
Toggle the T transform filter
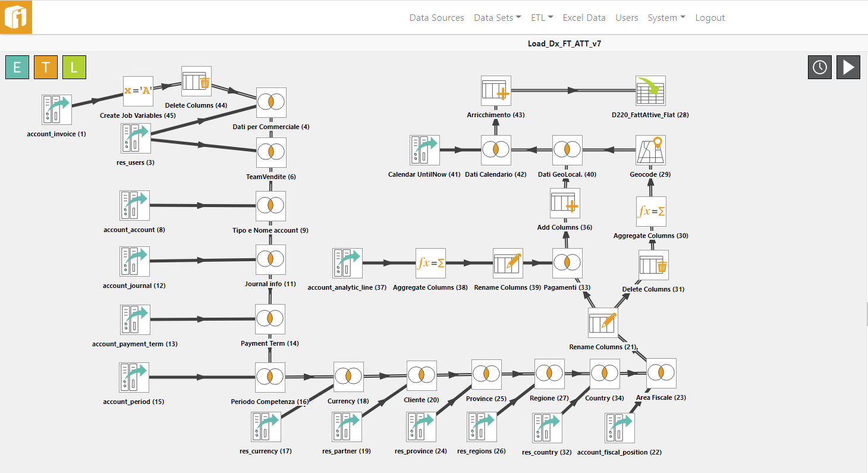pyautogui.click(x=46, y=67)
